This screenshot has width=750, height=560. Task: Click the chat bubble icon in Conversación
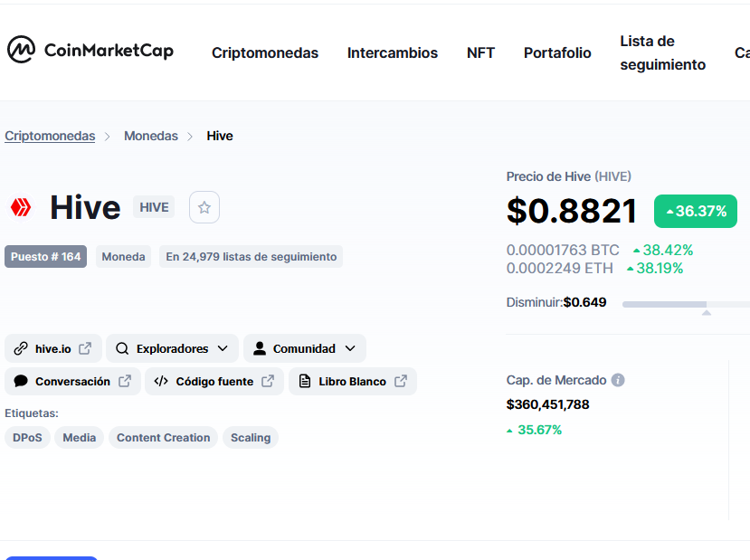[21, 381]
